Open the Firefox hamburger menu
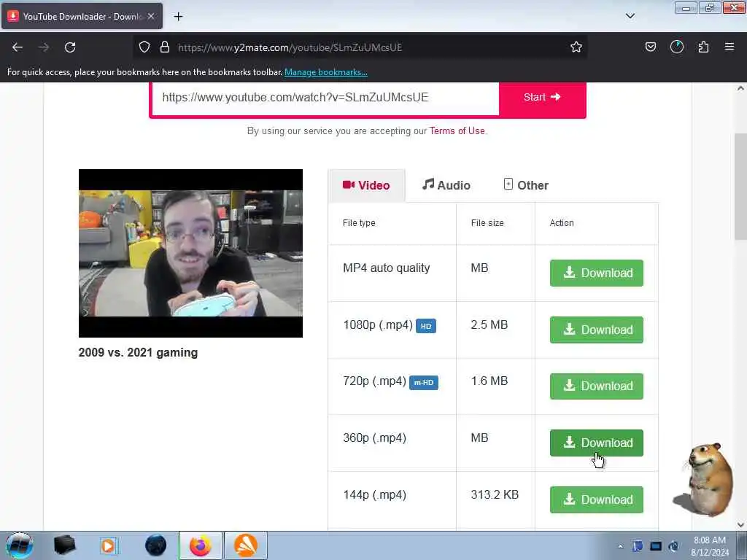Viewport: 747px width, 560px height. (729, 47)
